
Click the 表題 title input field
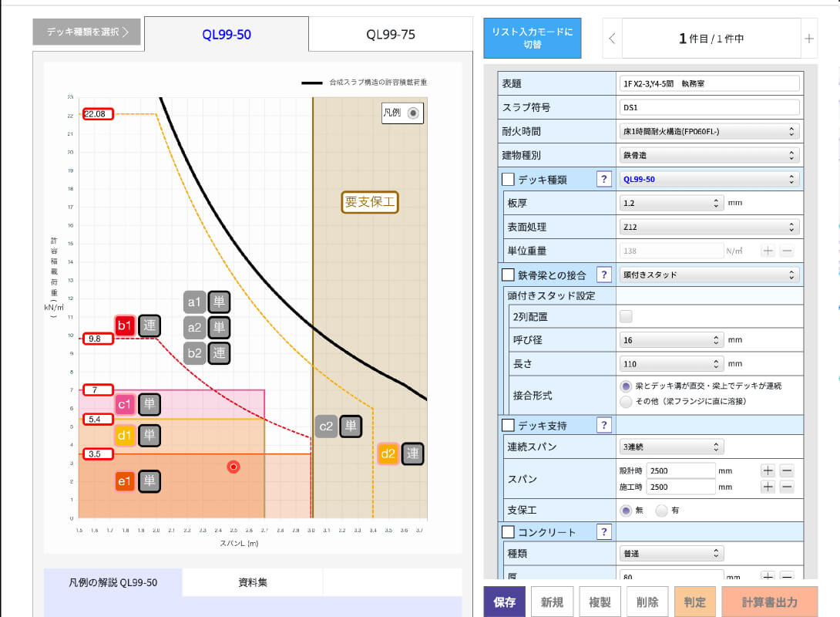[709, 83]
